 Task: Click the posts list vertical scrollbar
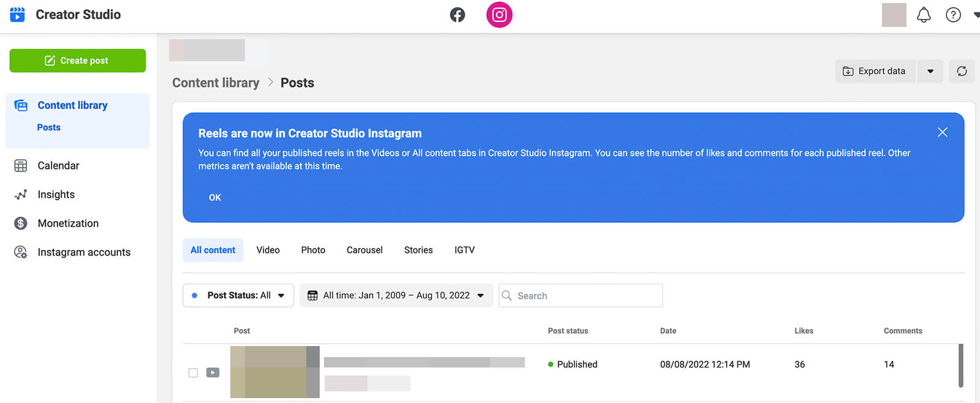pos(960,366)
